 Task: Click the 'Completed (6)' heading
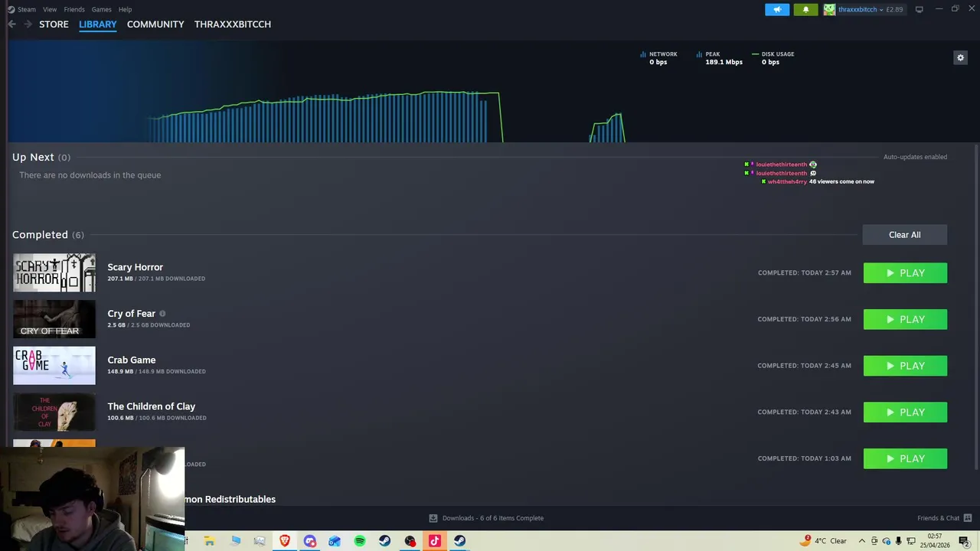(x=47, y=235)
